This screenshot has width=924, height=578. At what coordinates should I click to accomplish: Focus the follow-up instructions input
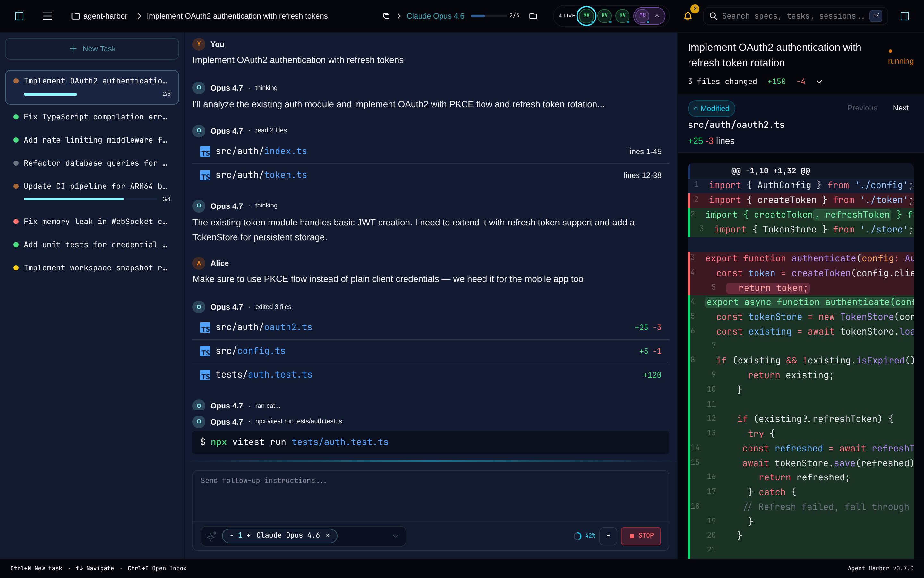click(x=430, y=496)
